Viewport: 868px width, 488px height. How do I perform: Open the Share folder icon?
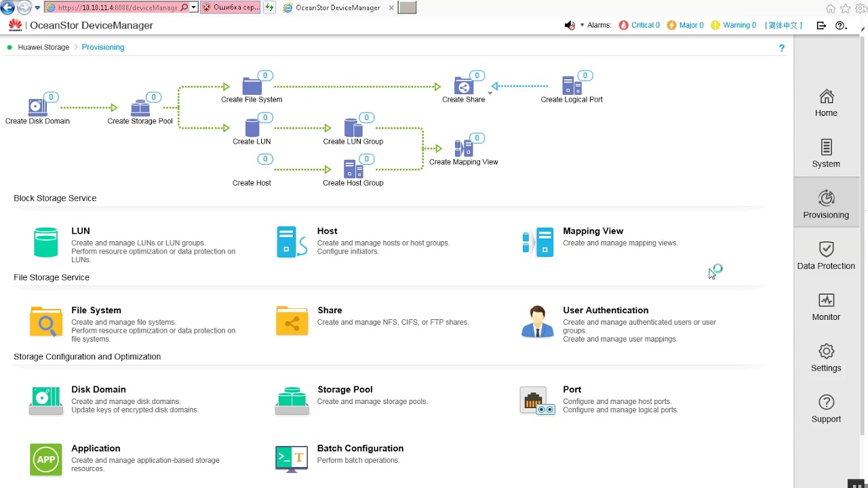(x=292, y=321)
